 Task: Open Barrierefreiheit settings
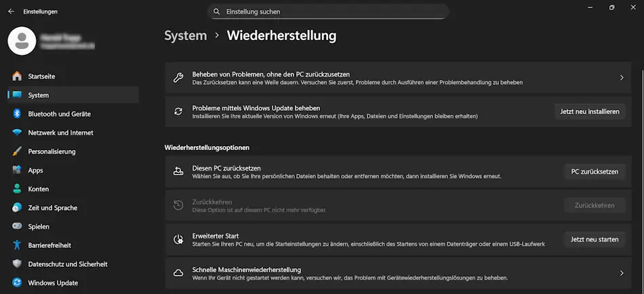pos(73,245)
